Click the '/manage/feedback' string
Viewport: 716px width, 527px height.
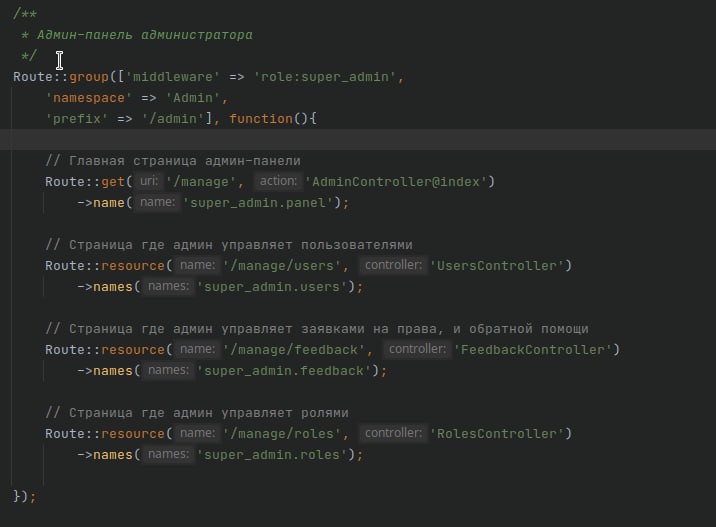[x=294, y=350]
